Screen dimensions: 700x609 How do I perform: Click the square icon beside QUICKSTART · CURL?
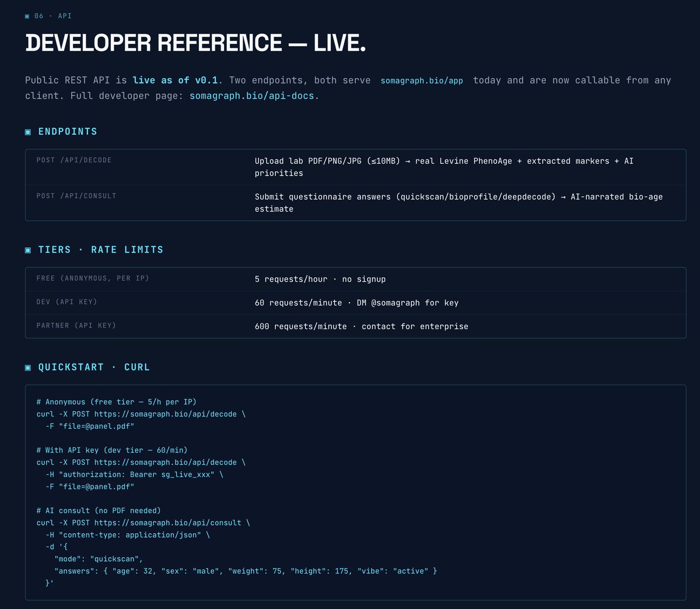(x=28, y=367)
